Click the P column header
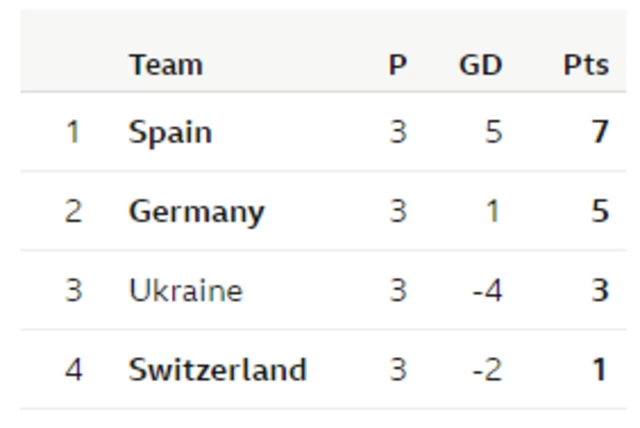 click(398, 65)
